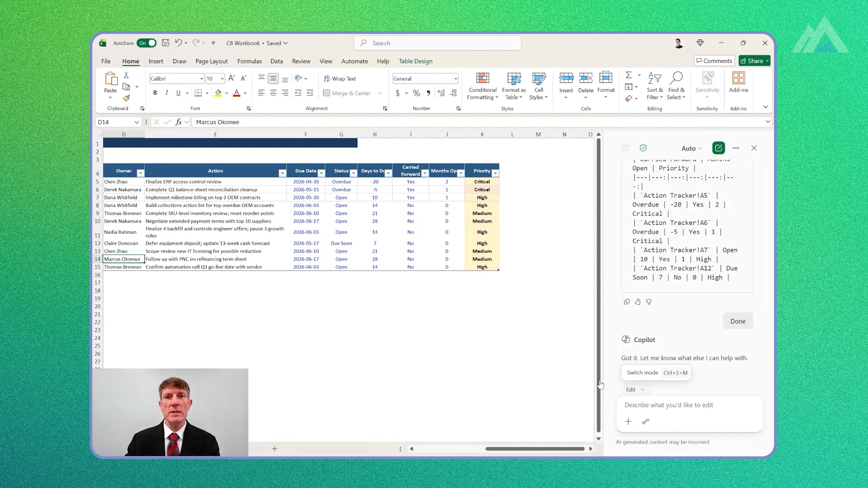This screenshot has width=868, height=488.
Task: Open the File menu tab
Action: 106,61
